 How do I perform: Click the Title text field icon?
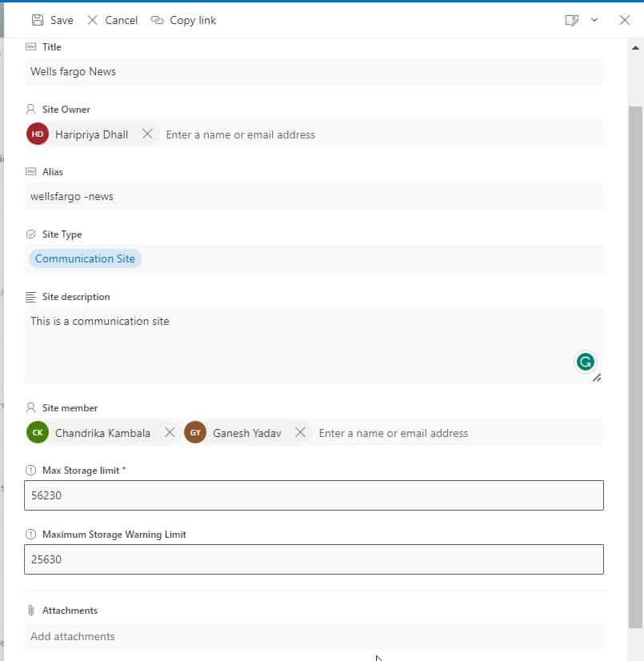(30, 46)
